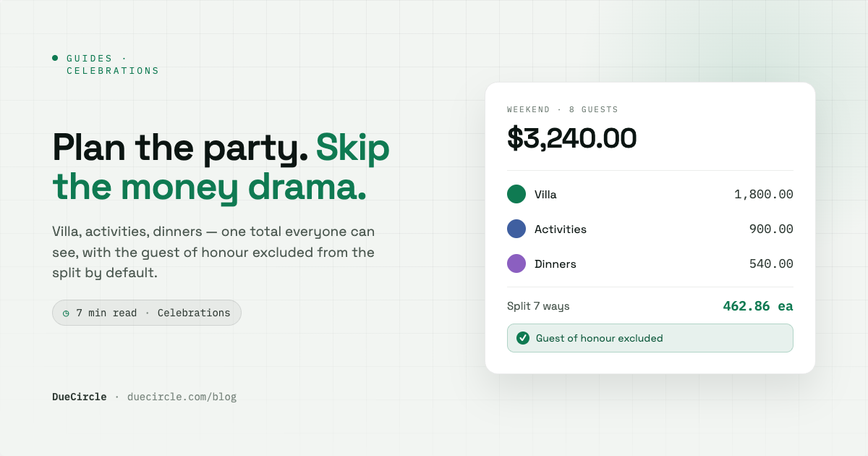868x456 pixels.
Task: Click the checkmark icon beside Guest of honour
Action: [523, 338]
